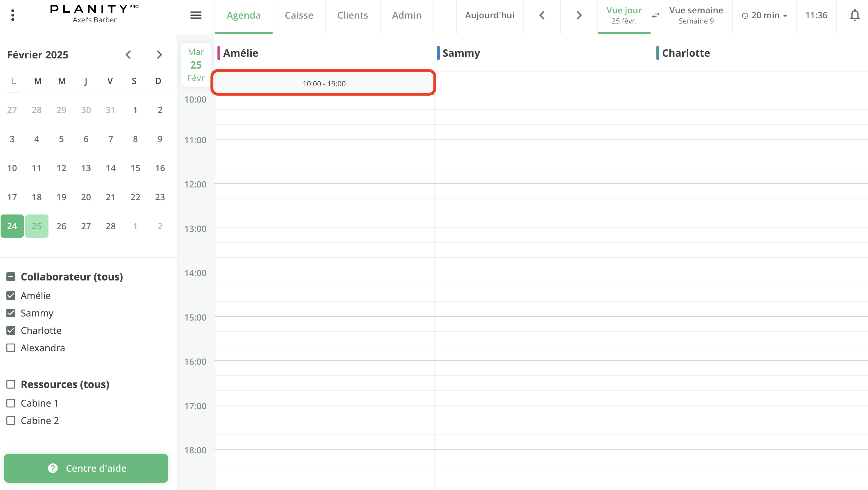Viewport: 868px width, 490px height.
Task: Enable the Alexandra collaborator checkbox
Action: tap(10, 348)
